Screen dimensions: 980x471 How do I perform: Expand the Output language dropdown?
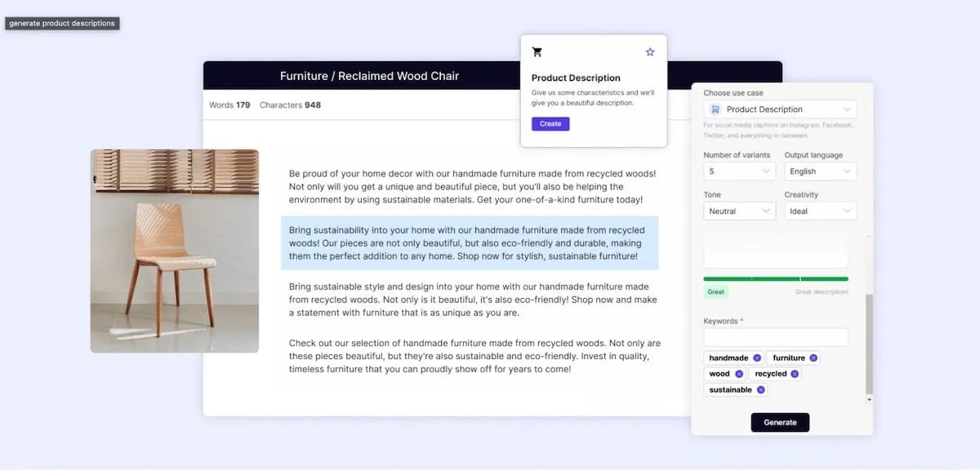tap(820, 171)
